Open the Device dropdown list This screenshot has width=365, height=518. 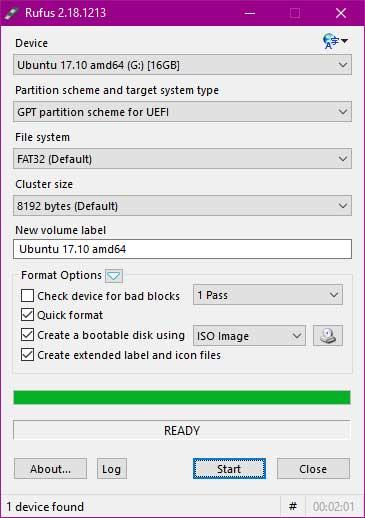(x=182, y=65)
